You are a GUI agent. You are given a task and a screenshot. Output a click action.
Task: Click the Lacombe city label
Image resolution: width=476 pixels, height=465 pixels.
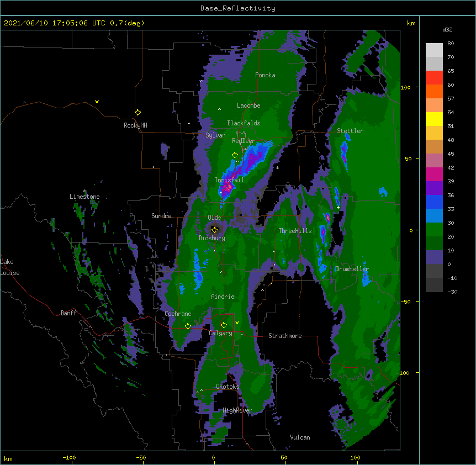(248, 105)
